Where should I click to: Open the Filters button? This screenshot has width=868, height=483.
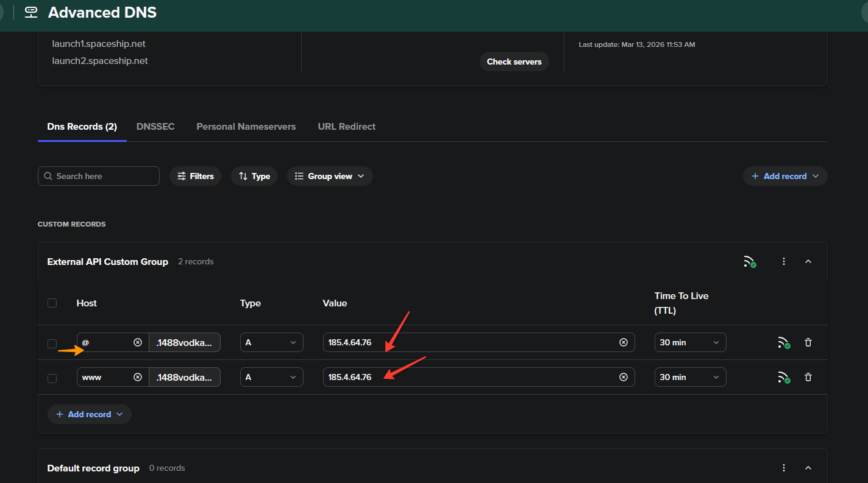click(x=195, y=176)
